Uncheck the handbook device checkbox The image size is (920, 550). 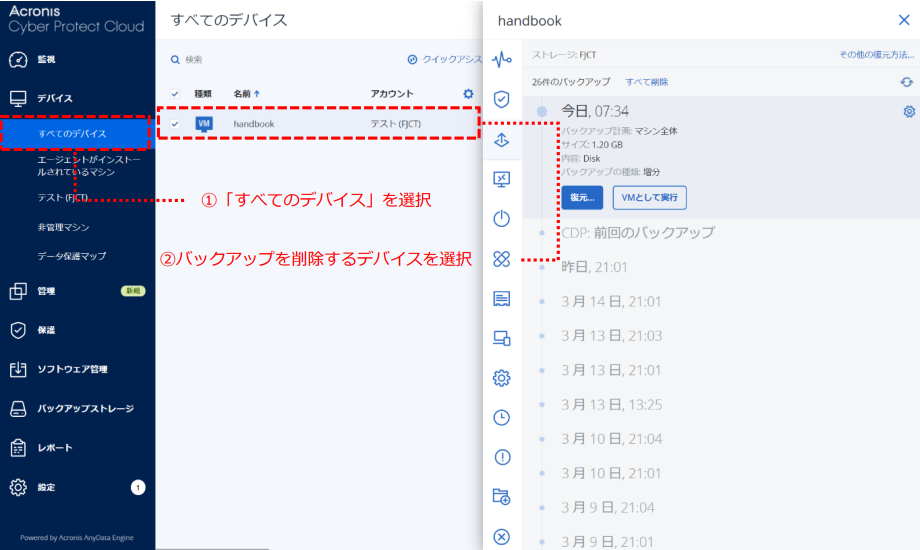click(x=175, y=124)
